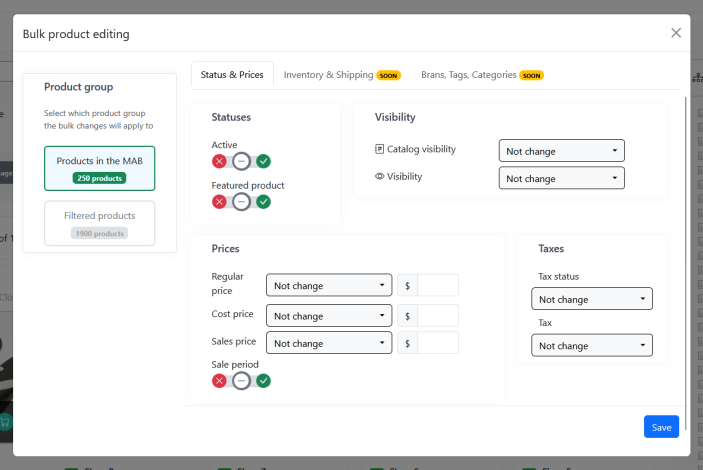Image resolution: width=703 pixels, height=470 pixels.
Task: Save the bulk product changes
Action: pos(661,427)
